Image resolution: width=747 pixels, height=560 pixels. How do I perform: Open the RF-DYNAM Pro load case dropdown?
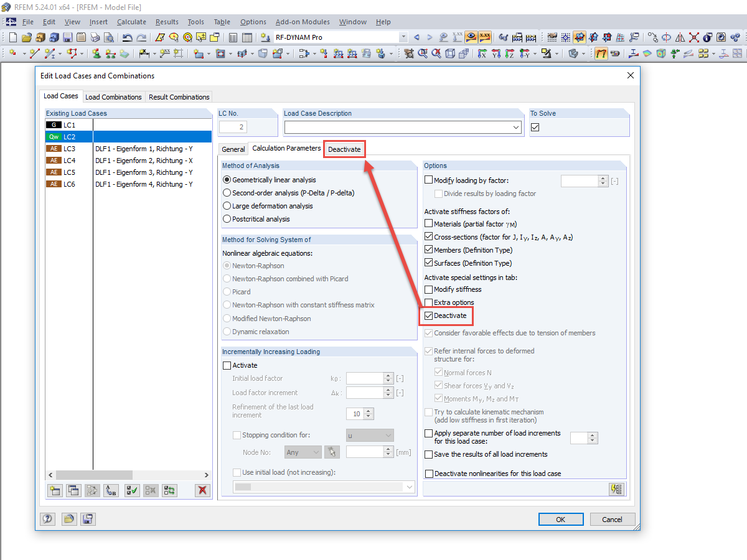coord(403,37)
